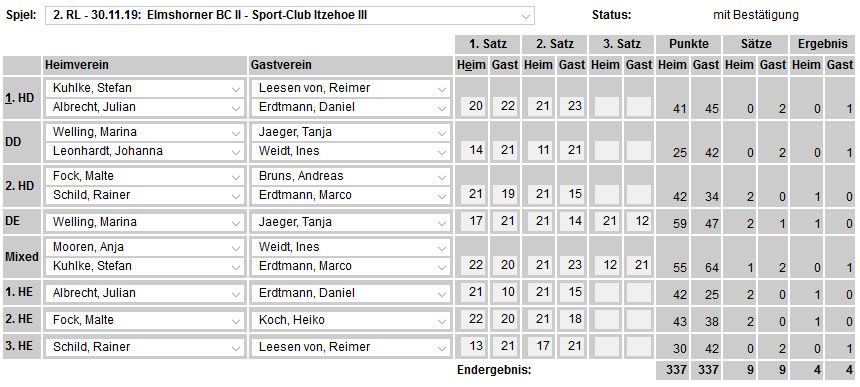The width and height of the screenshot is (860, 387).
Task: Select DE third set home score 21
Action: pyautogui.click(x=607, y=221)
